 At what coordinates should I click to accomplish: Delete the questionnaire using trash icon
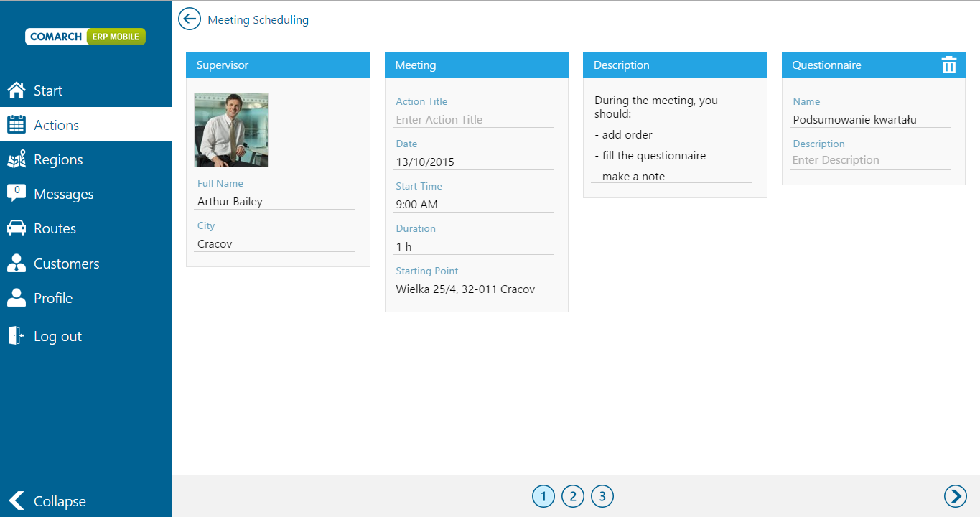click(x=948, y=65)
